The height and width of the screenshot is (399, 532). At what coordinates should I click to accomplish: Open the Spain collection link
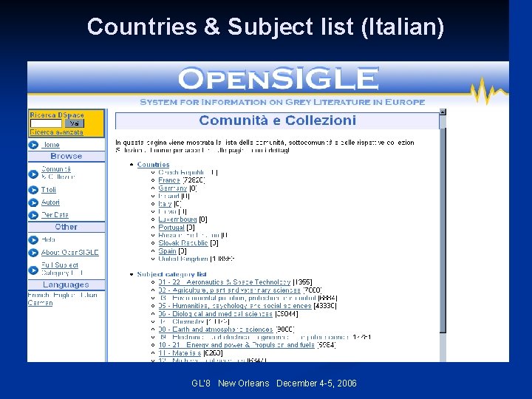click(167, 251)
